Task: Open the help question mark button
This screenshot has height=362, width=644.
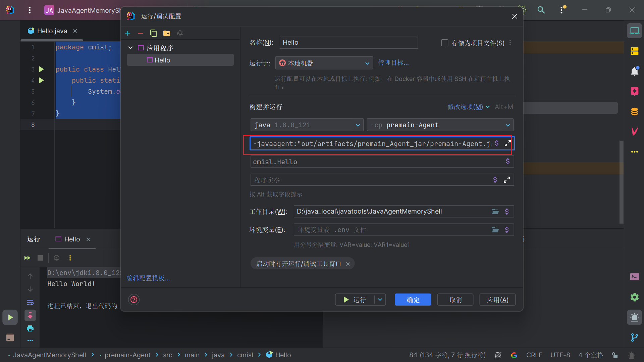Action: click(134, 300)
